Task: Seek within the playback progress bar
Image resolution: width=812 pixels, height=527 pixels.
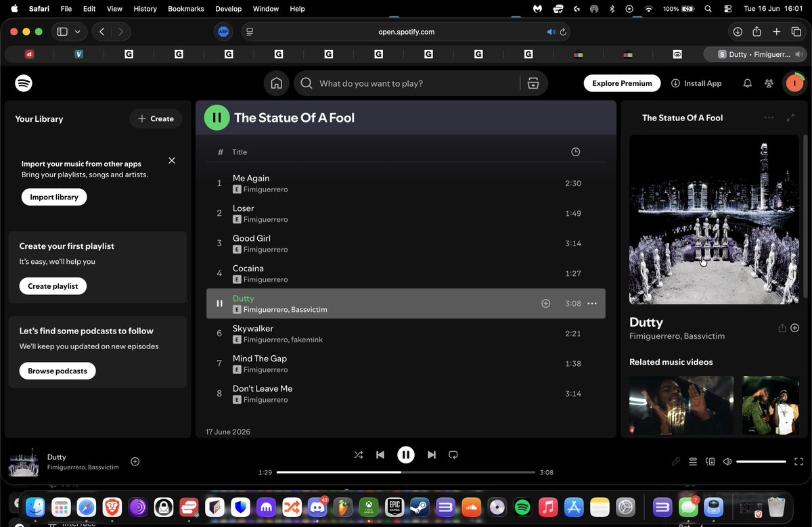Action: point(406,472)
